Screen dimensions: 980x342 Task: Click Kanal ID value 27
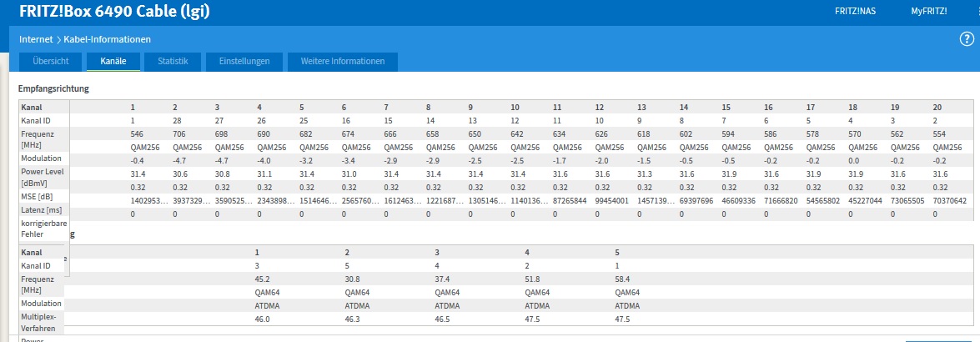pyautogui.click(x=219, y=120)
